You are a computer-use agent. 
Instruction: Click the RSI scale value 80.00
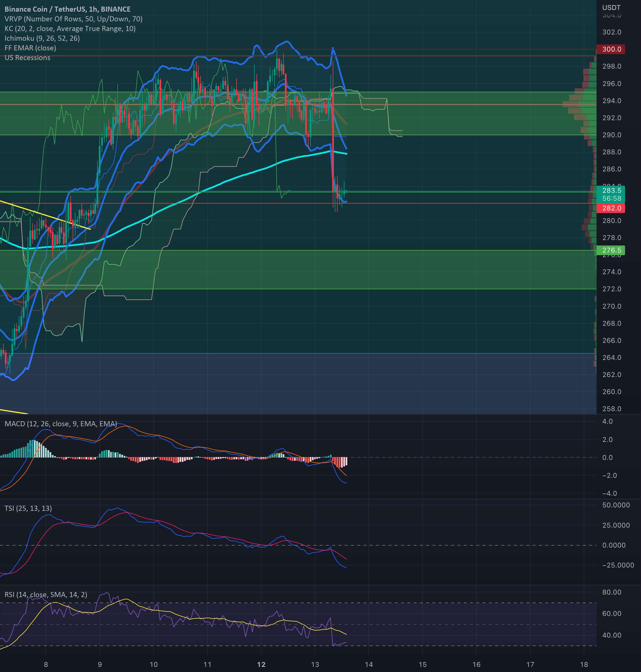click(x=612, y=592)
